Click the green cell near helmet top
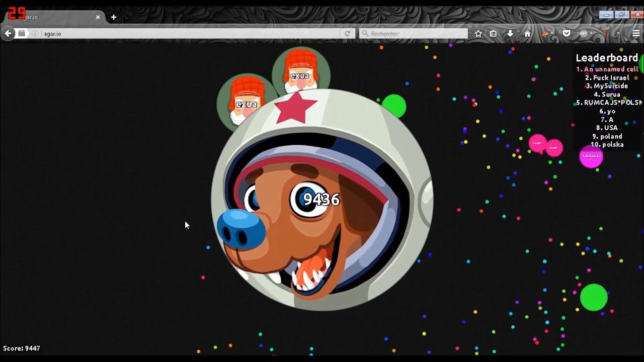 pyautogui.click(x=394, y=106)
